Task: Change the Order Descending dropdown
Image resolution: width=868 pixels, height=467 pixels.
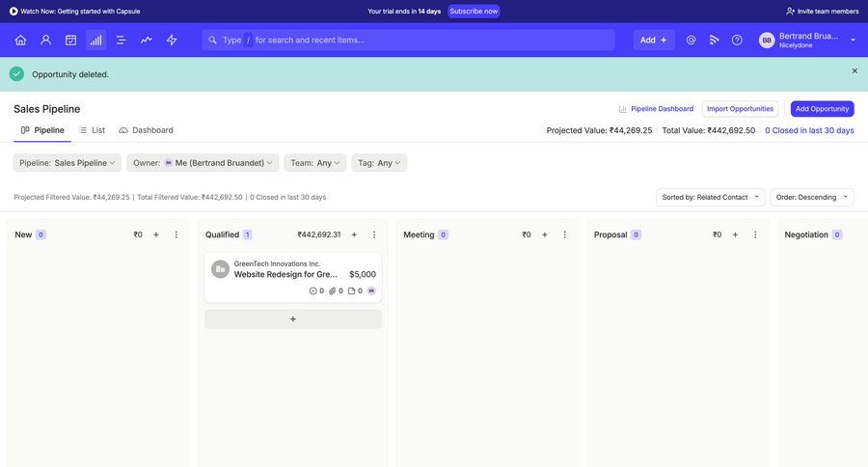Action: click(x=811, y=197)
